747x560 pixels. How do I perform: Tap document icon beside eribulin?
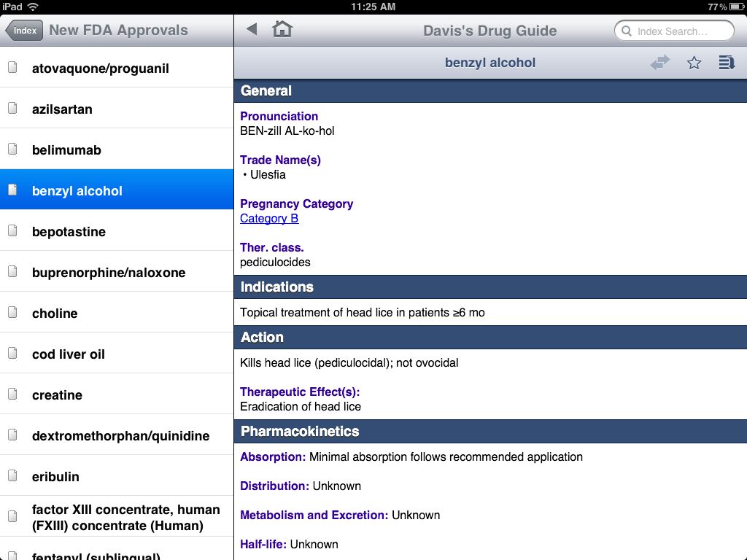(x=13, y=476)
